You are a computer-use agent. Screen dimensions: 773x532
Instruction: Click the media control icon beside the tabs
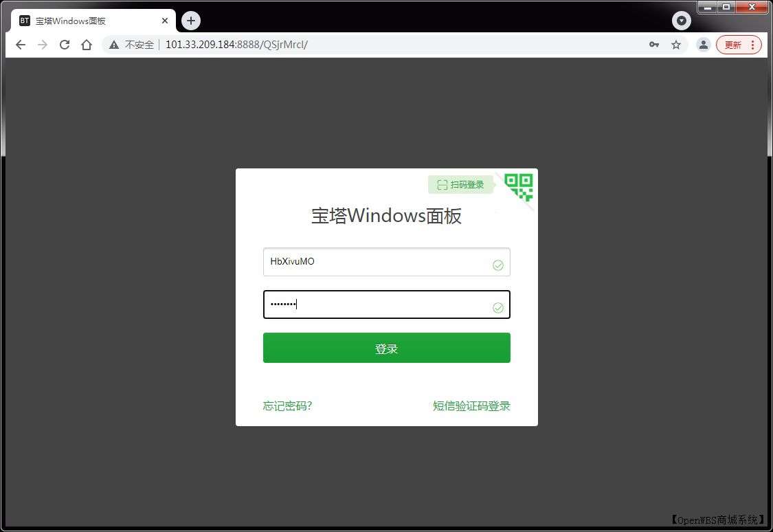click(681, 21)
